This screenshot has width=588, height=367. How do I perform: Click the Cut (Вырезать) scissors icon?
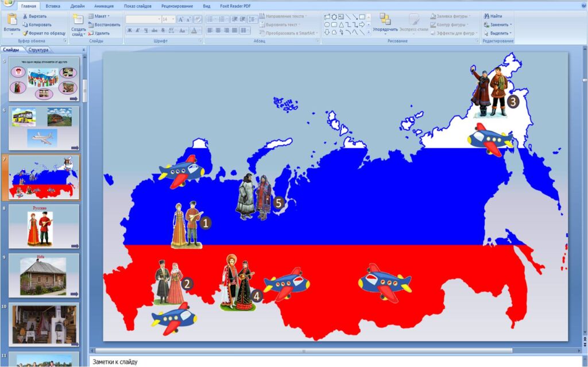25,16
